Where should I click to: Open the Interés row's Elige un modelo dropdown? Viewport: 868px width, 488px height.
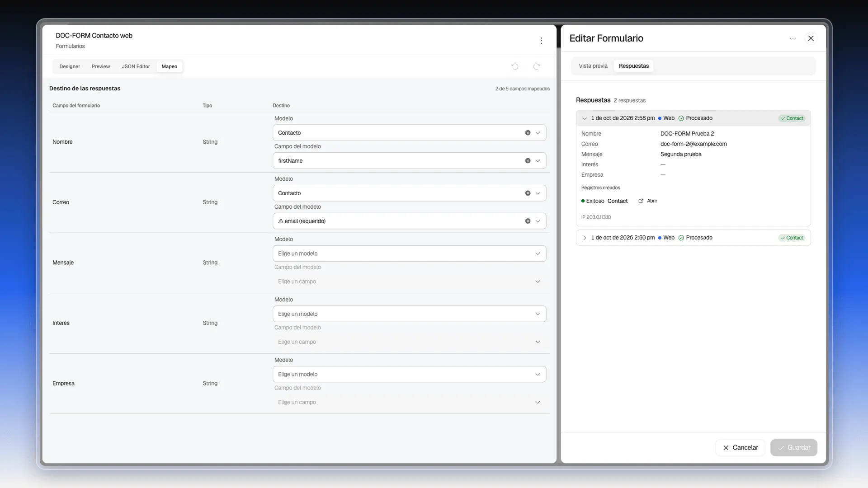pyautogui.click(x=410, y=314)
